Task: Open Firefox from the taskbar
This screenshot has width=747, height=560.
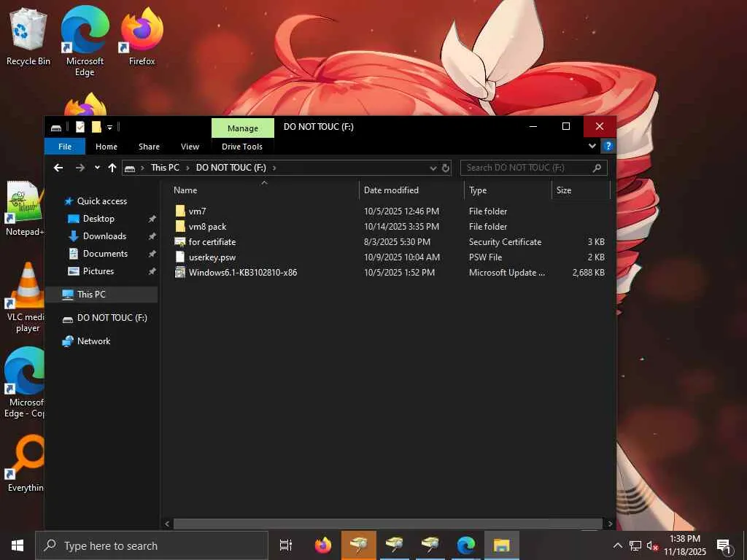Action: pos(323,545)
